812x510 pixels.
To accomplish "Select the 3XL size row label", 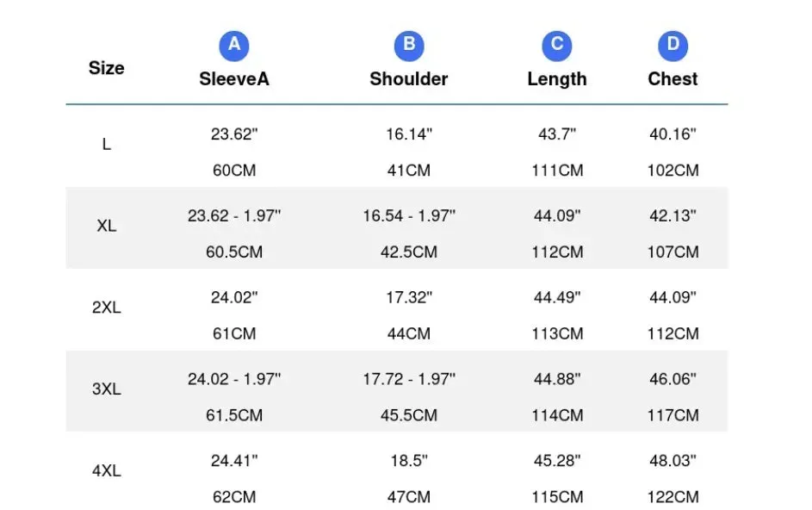I will (x=107, y=389).
